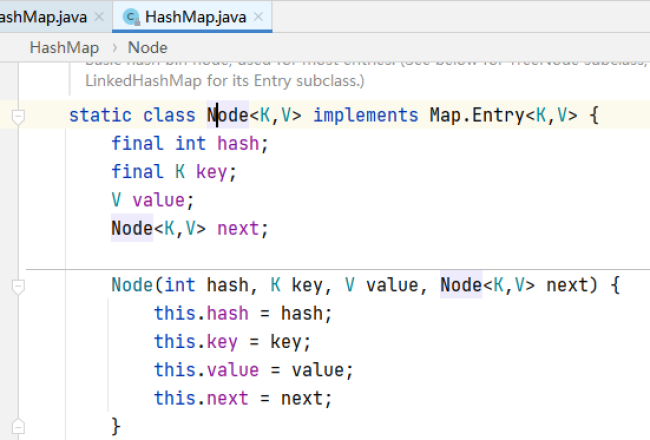Click the next field in 'Node<K,V> next;'
650x440 pixels.
238,229
